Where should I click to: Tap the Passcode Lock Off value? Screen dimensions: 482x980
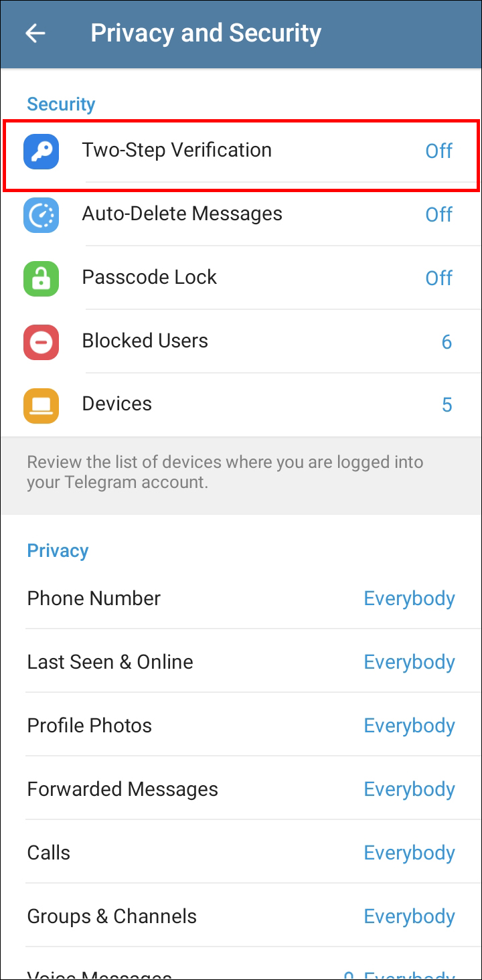tap(438, 278)
